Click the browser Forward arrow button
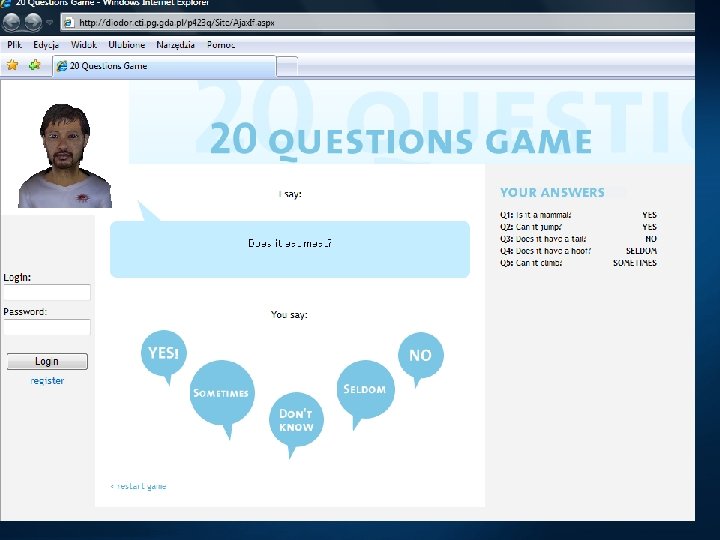 point(33,22)
